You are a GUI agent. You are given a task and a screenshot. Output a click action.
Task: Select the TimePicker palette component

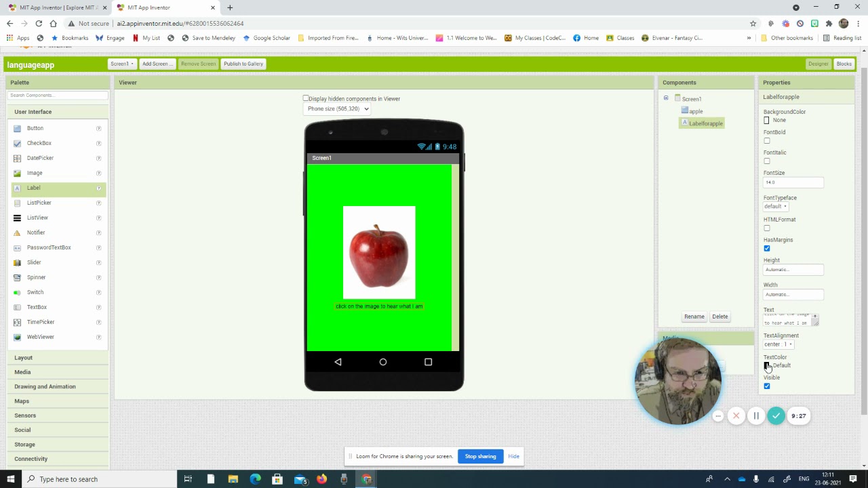tap(41, 322)
